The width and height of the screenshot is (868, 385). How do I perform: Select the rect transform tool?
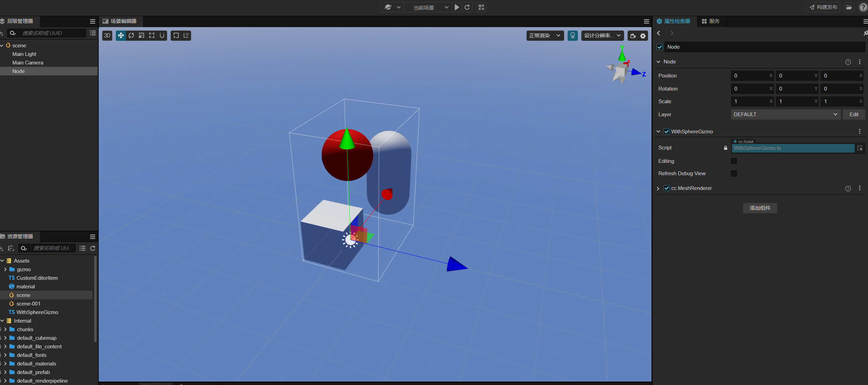(x=152, y=35)
